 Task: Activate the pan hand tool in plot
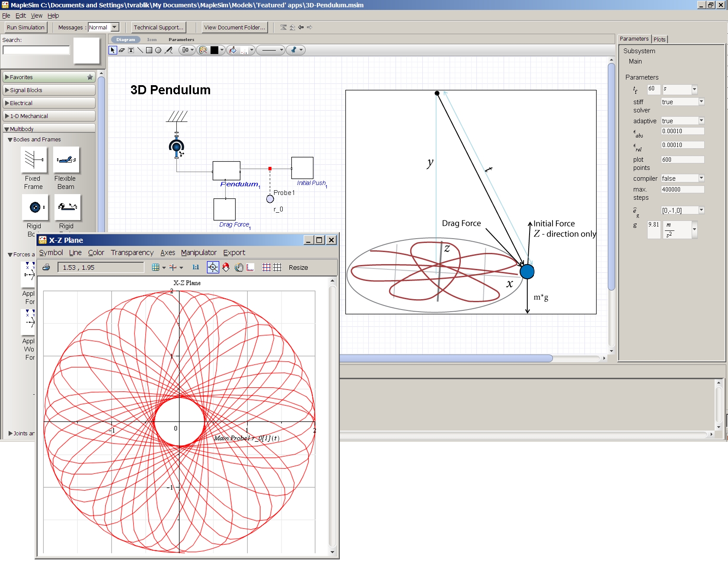coord(239,267)
